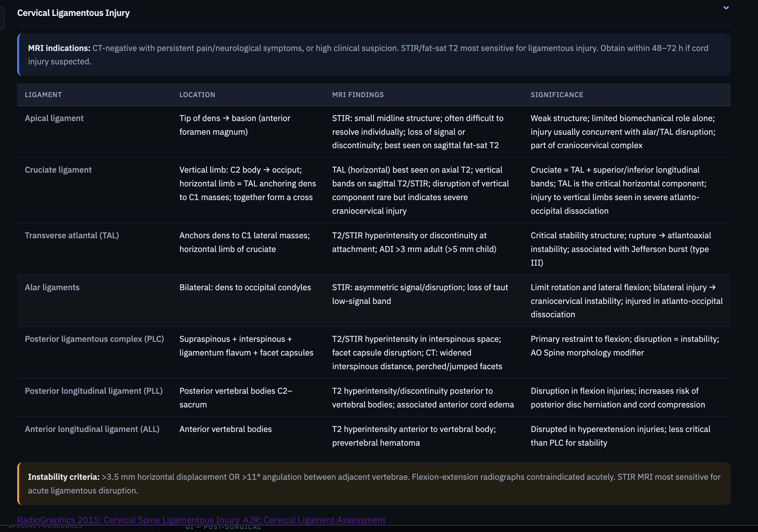This screenshot has height=532, width=758.
Task: Click the GI — POST-SURGICAL item at bottom
Action: coord(223,528)
